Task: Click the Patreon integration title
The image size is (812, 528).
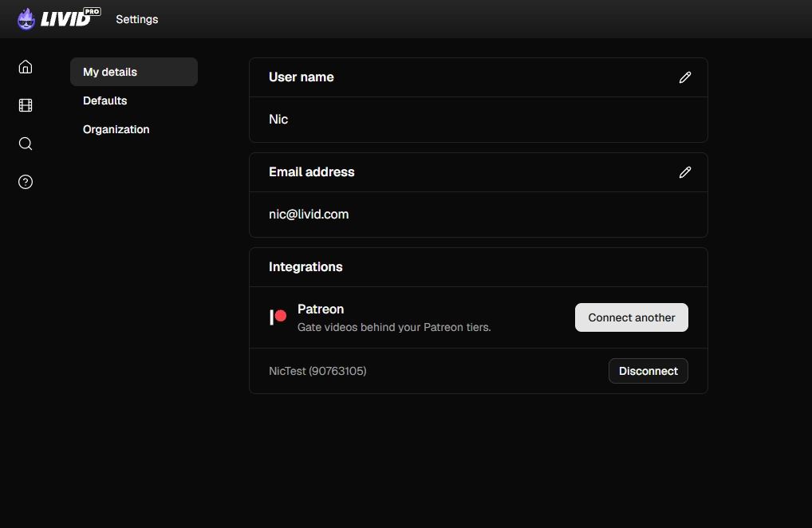Action: 321,309
